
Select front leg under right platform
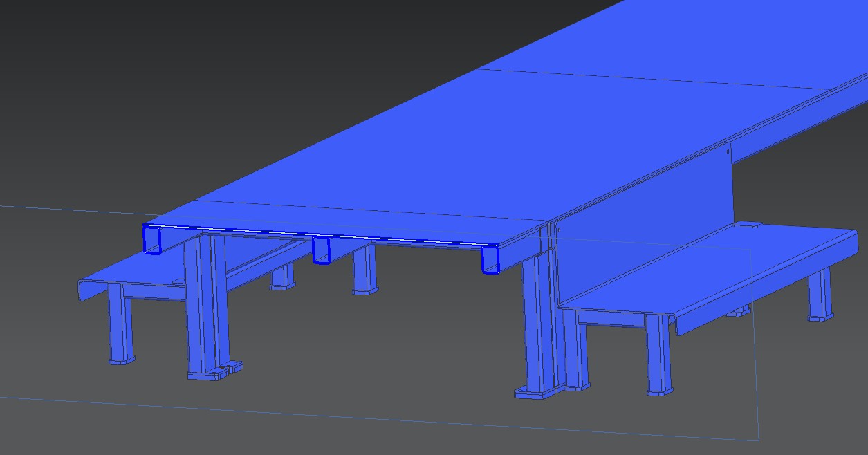(x=659, y=354)
